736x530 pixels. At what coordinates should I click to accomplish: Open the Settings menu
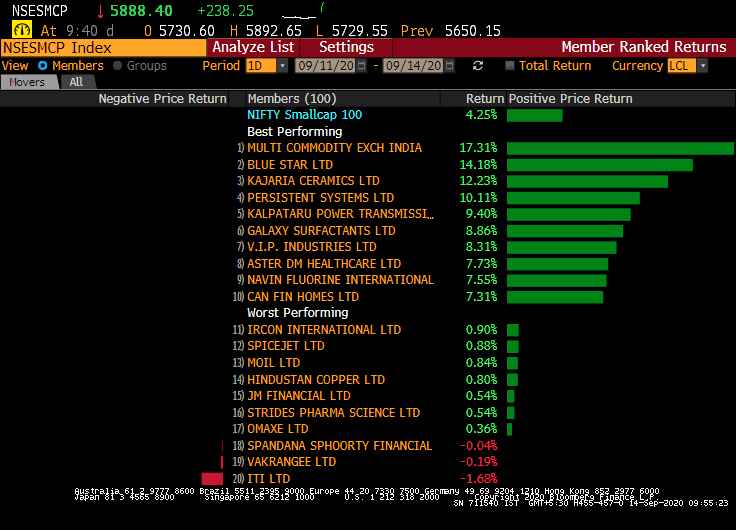point(346,47)
